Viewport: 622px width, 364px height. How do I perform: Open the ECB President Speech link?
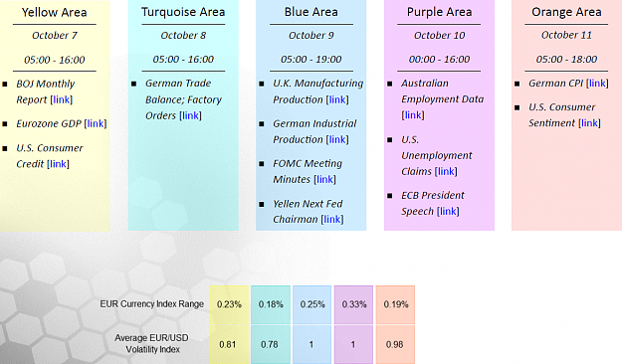448,212
